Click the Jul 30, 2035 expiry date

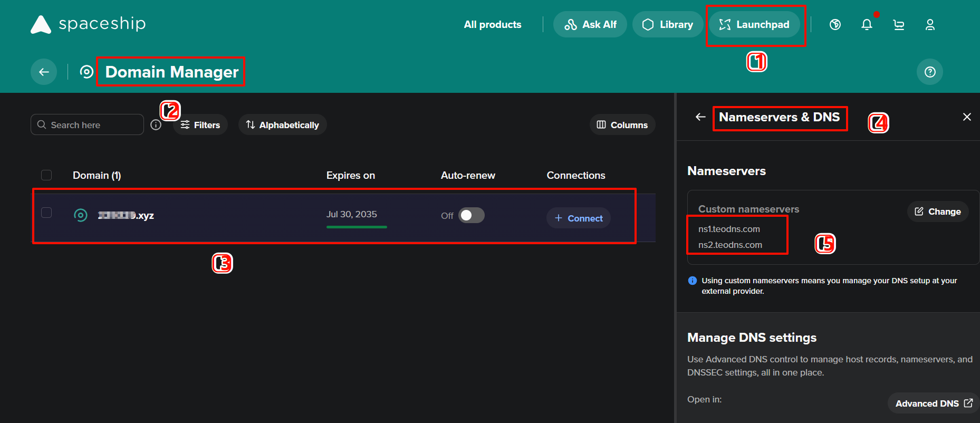tap(352, 214)
